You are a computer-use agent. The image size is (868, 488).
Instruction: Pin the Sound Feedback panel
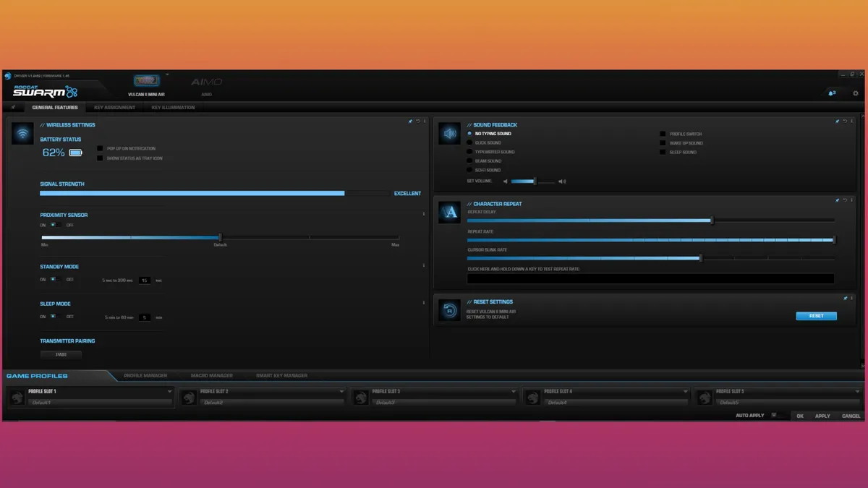point(837,121)
